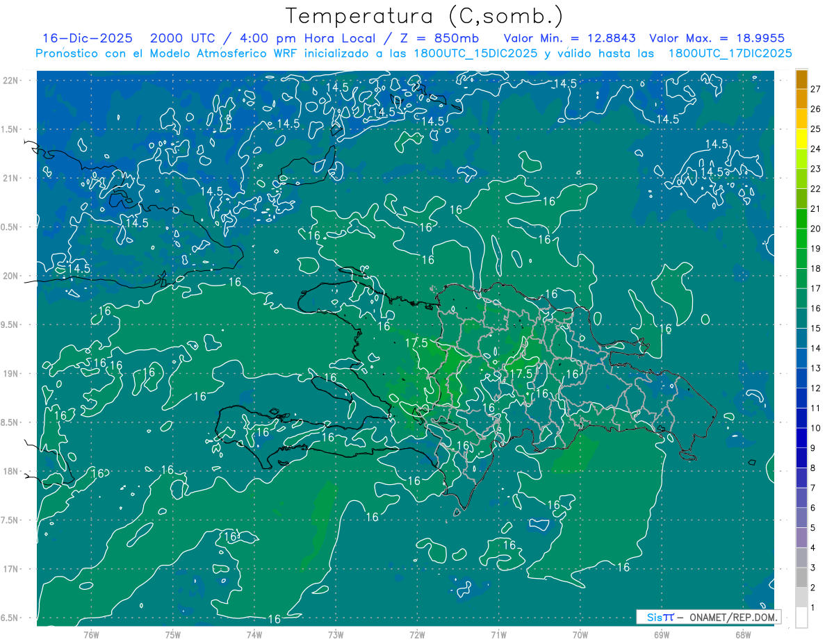Click the legend scale value 1
834x644 pixels.
pos(812,608)
